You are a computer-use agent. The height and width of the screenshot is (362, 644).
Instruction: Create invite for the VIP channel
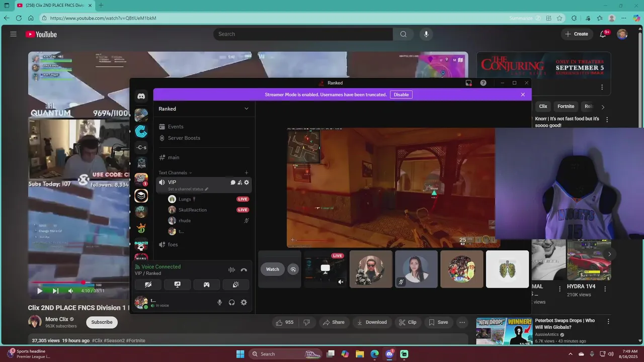[239, 183]
